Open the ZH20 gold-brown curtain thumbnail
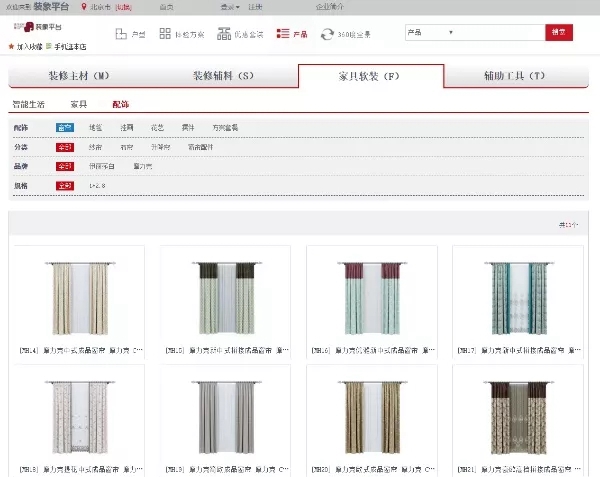This screenshot has height=477, width=600. 372,417
